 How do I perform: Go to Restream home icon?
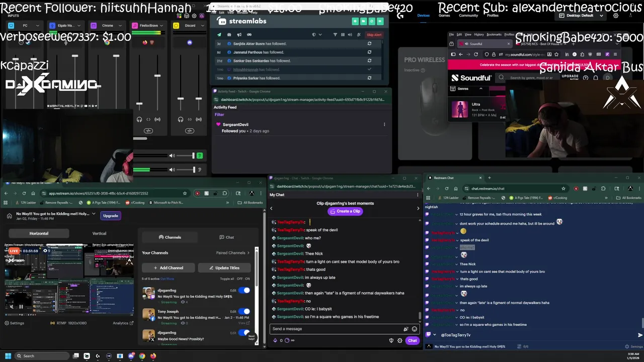[x=10, y=216]
